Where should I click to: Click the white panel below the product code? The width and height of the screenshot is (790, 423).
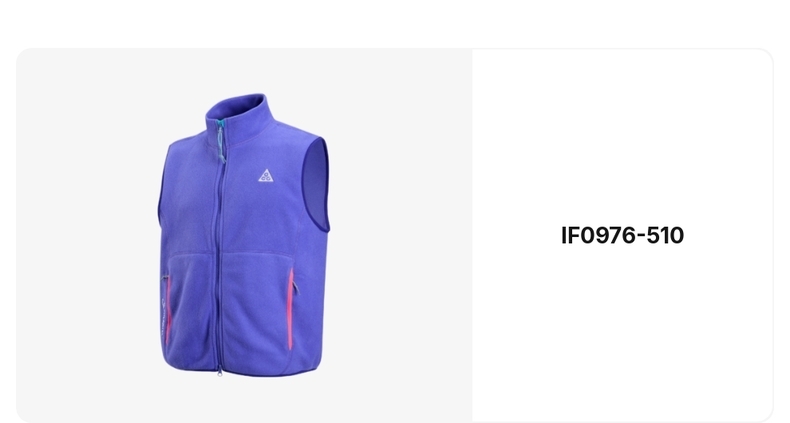tap(622, 332)
